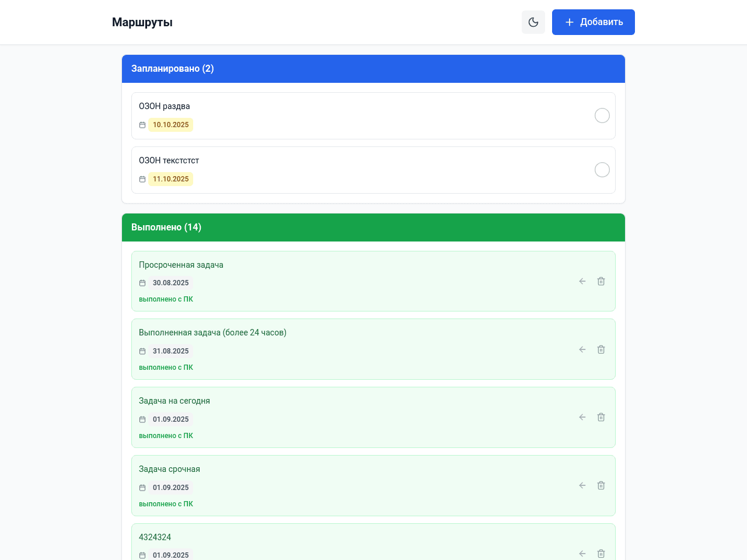Viewport: 747px width, 560px height.
Task: Click the calendar icon in Задача срочная card
Action: [x=142, y=488]
